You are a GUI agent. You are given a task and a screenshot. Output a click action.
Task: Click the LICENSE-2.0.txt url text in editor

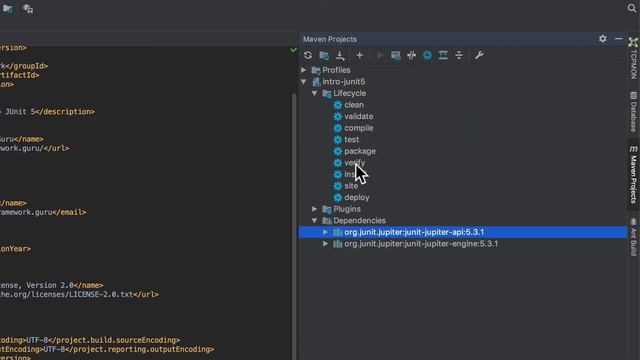101,294
